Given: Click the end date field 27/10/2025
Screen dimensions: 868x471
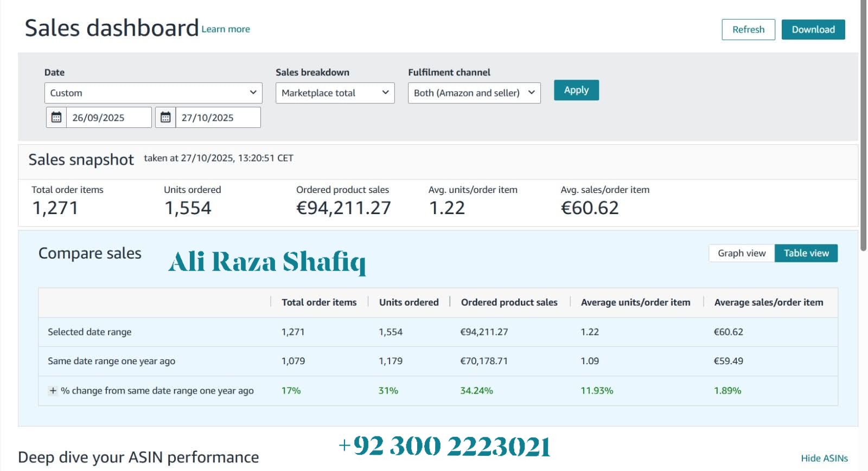Looking at the screenshot, I should tap(218, 117).
